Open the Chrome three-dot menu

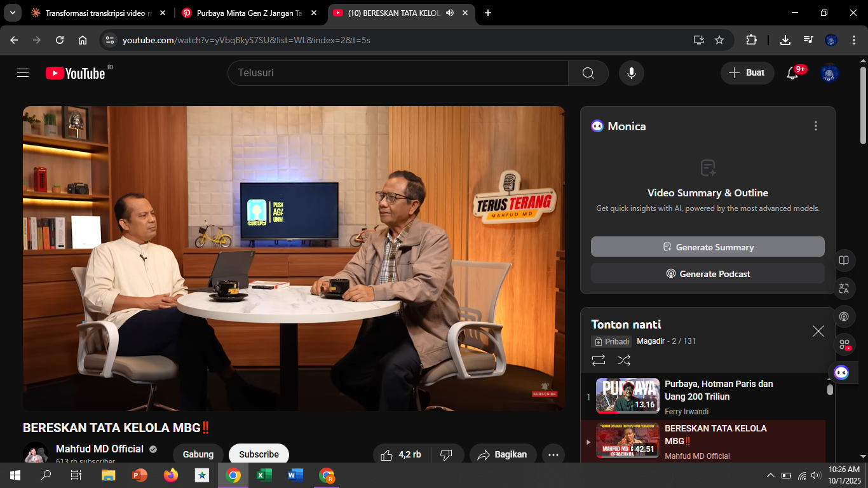853,40
